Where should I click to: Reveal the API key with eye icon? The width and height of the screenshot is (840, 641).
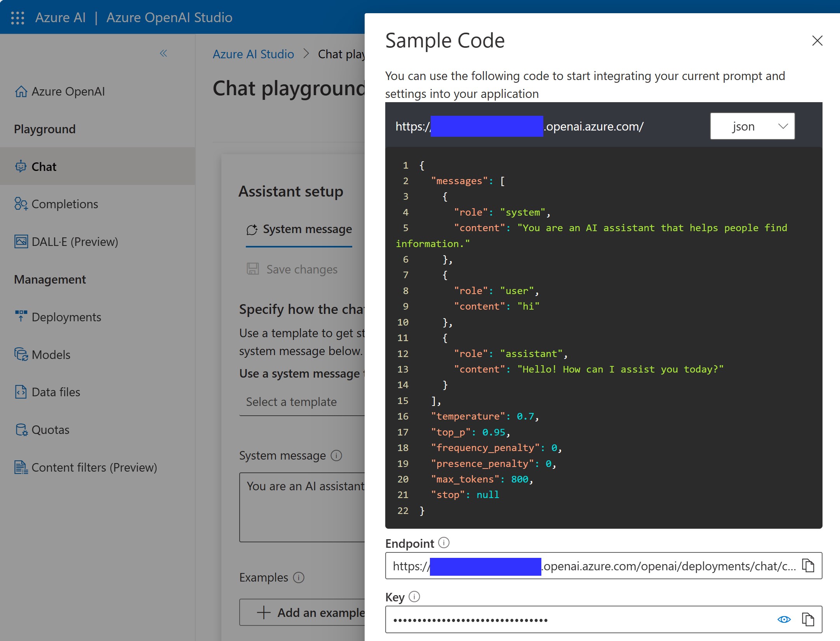784,619
